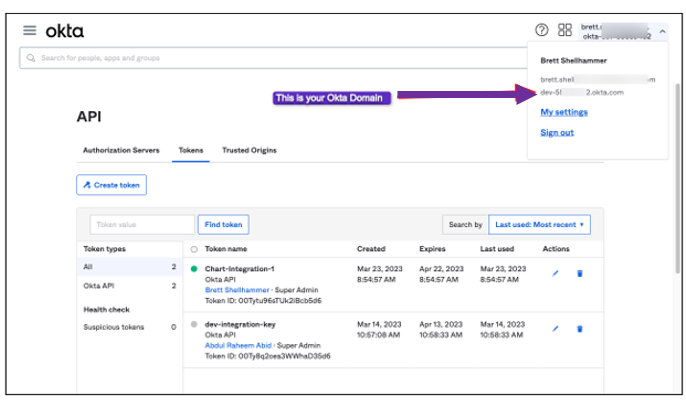The width and height of the screenshot is (686, 405).
Task: Click the Apr 13, 2023 expiry date
Action: click(x=441, y=324)
